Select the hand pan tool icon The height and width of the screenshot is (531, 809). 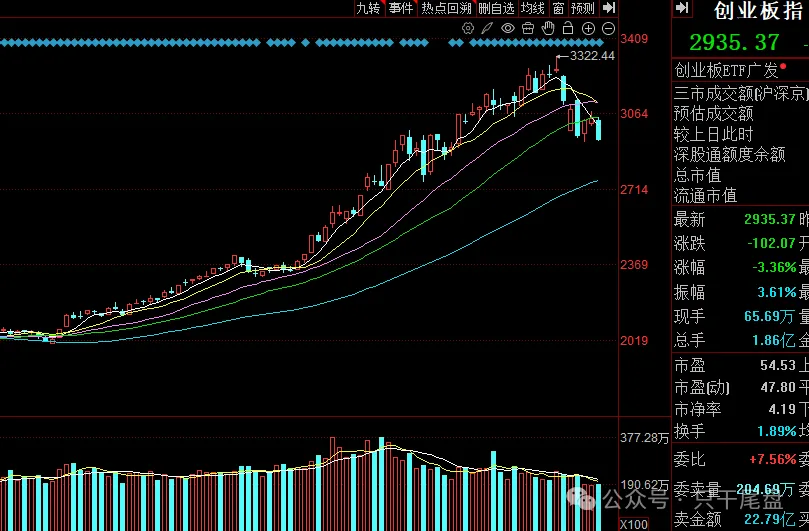pos(547,29)
